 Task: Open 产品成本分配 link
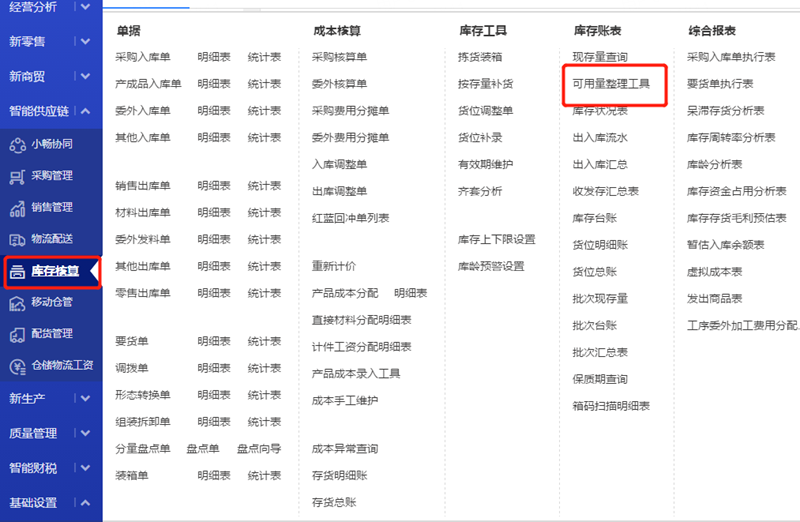(345, 293)
